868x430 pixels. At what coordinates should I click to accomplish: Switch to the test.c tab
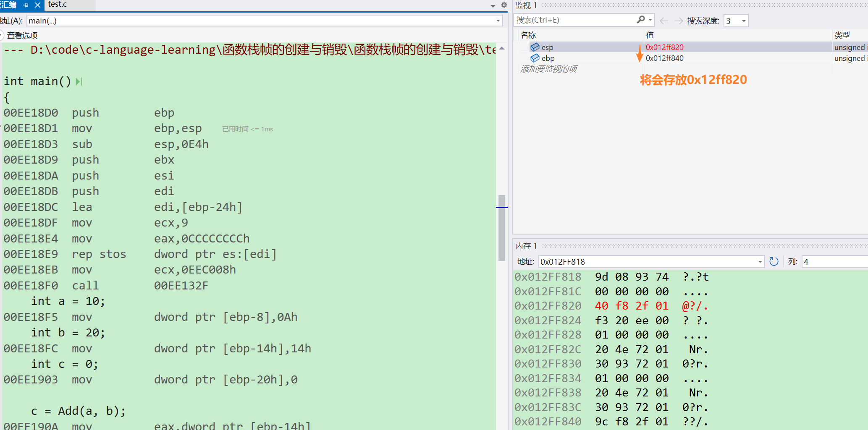(58, 4)
